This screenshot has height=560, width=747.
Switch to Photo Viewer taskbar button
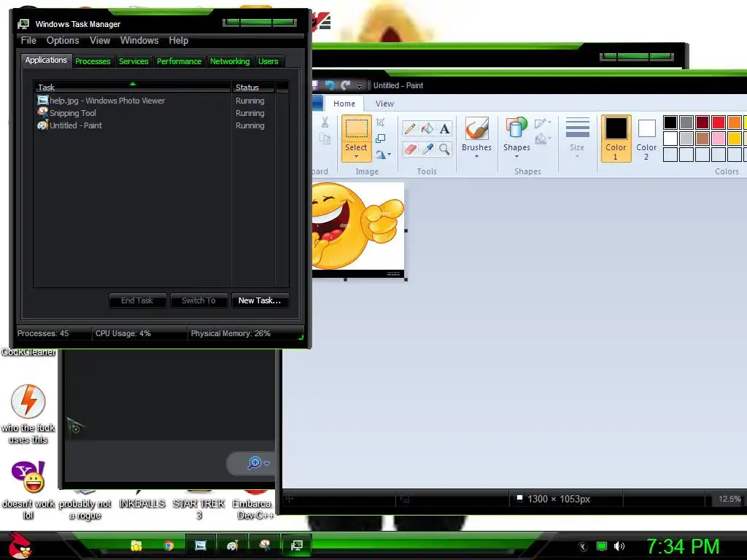pyautogui.click(x=201, y=545)
